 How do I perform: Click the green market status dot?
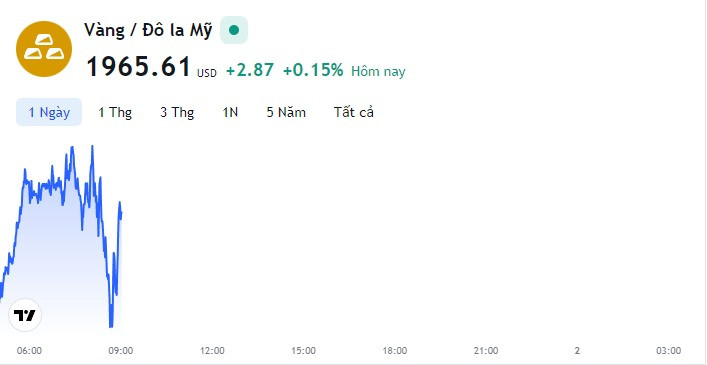pos(234,30)
